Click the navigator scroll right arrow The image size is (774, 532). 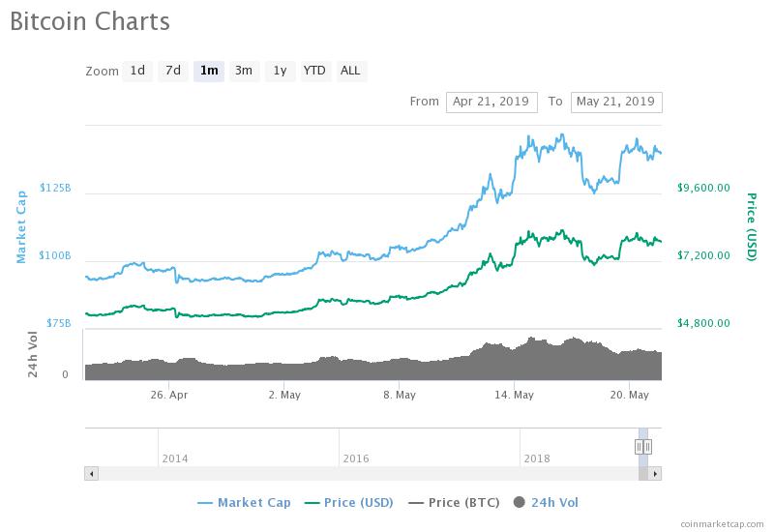(x=655, y=474)
